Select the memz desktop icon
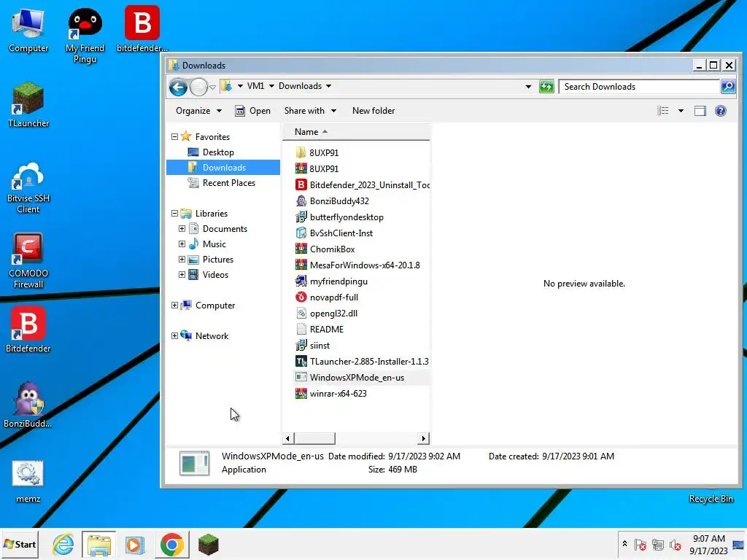The width and height of the screenshot is (747, 560). pyautogui.click(x=28, y=481)
